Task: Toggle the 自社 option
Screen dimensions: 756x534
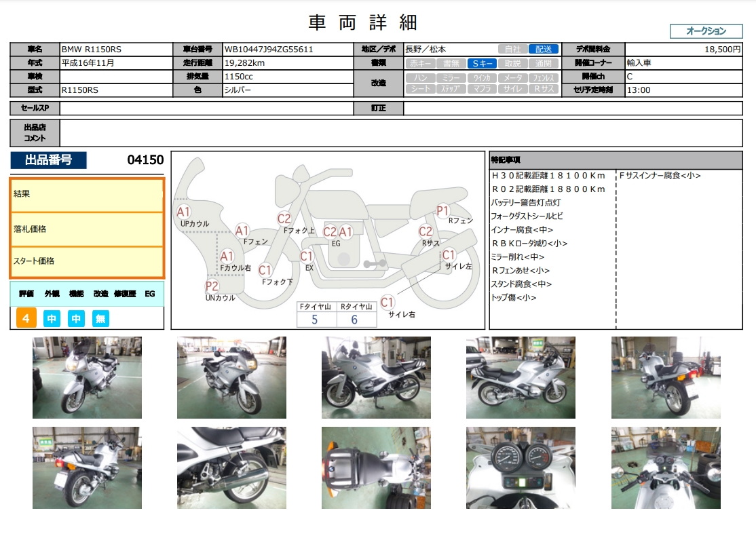Action: pos(512,50)
